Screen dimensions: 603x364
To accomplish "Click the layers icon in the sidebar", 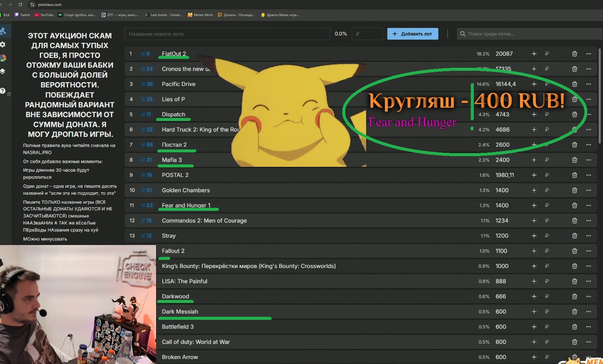I will coord(3,71).
